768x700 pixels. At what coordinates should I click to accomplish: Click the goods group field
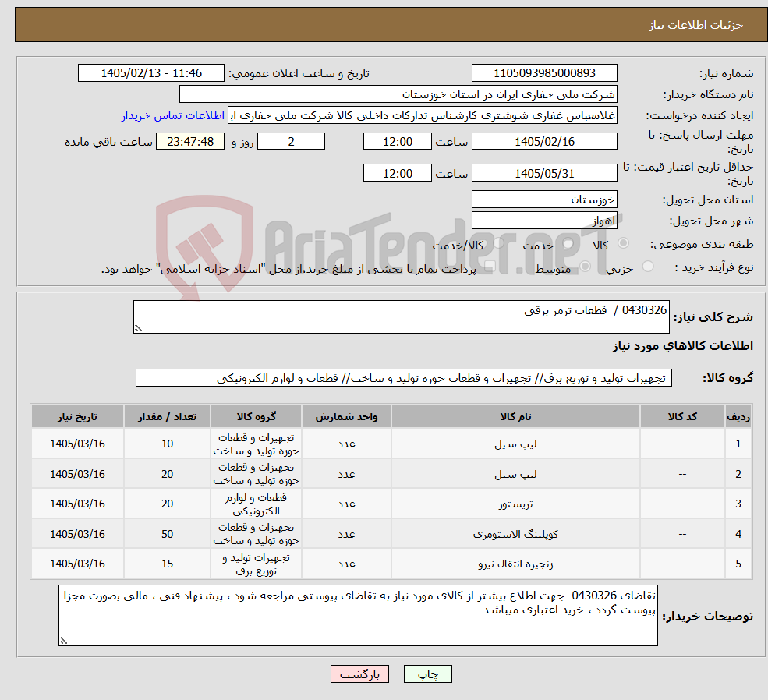404,378
